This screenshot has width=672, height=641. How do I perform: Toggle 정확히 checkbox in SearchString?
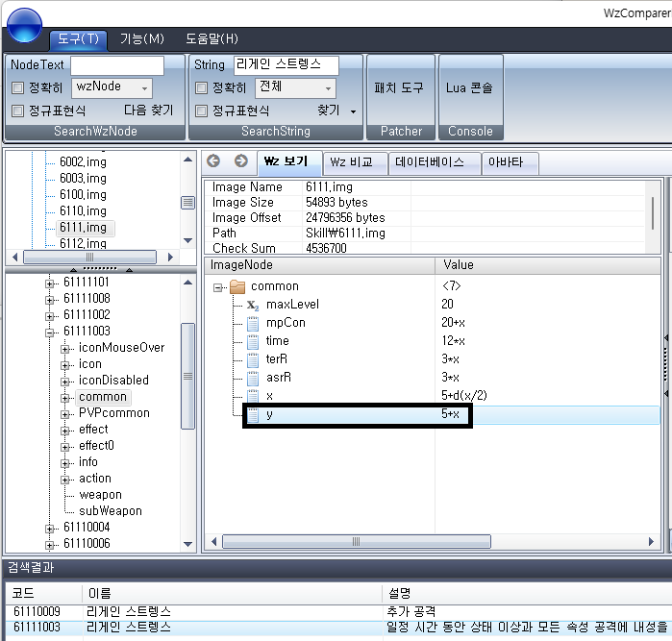[x=202, y=88]
